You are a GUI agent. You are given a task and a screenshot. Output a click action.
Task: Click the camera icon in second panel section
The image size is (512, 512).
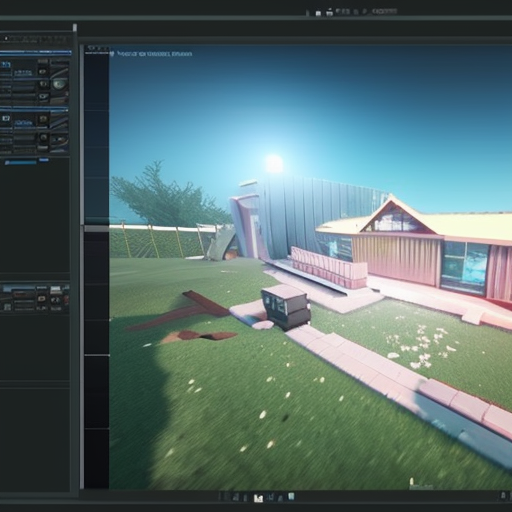[x=43, y=119]
